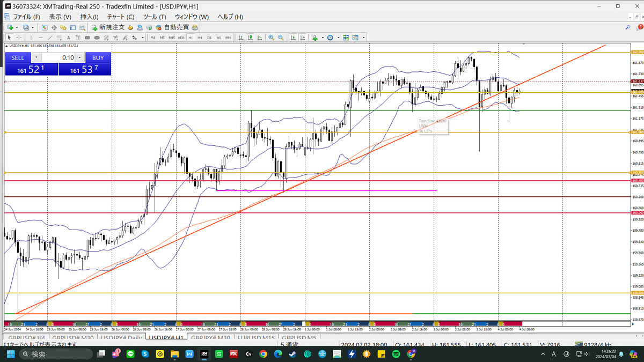Select the vertical line tool
The height and width of the screenshot is (362, 644).
click(x=31, y=38)
